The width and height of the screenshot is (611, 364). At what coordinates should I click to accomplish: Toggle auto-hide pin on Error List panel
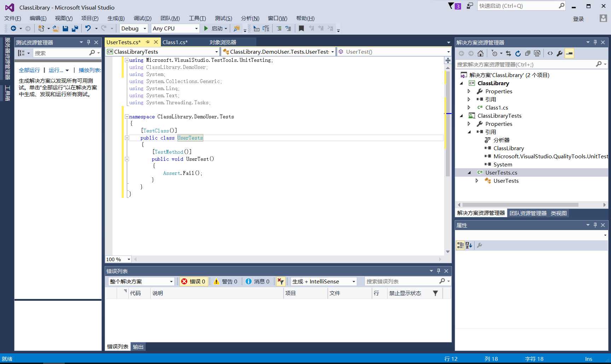coord(438,271)
